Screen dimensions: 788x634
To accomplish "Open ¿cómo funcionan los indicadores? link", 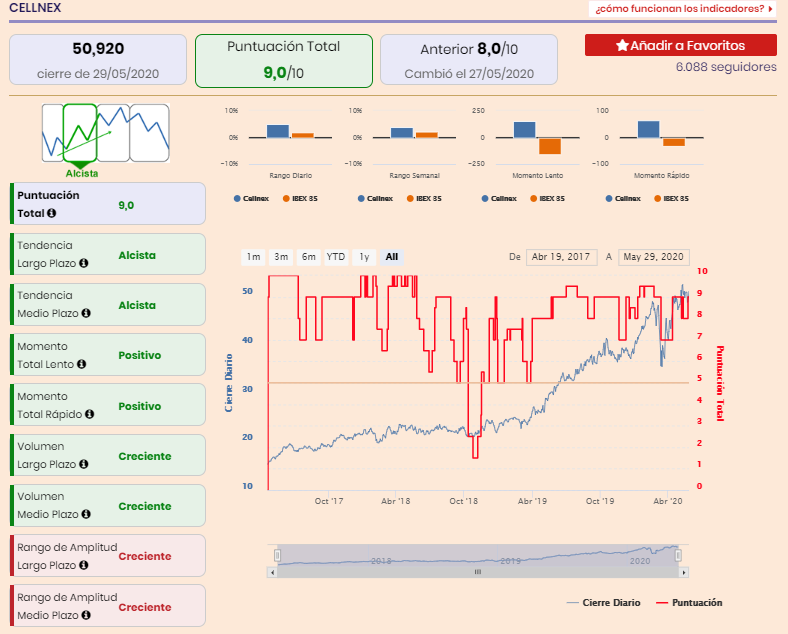I will pyautogui.click(x=682, y=9).
